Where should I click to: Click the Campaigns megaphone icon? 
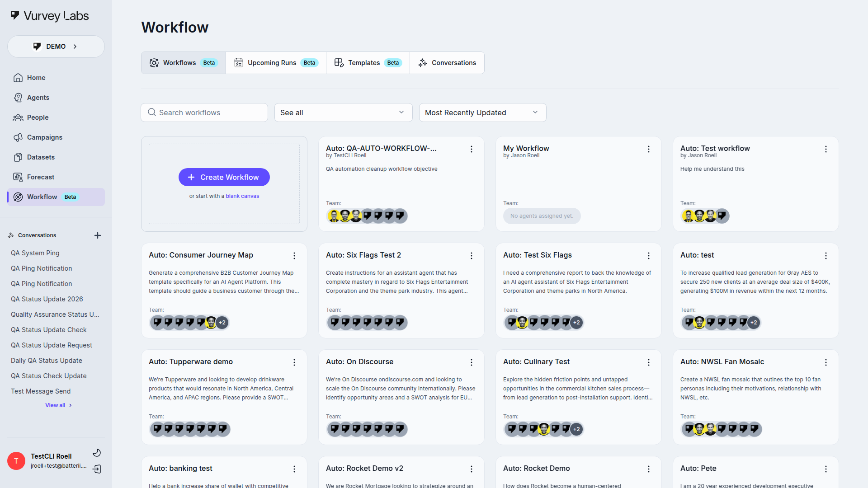pos(18,137)
